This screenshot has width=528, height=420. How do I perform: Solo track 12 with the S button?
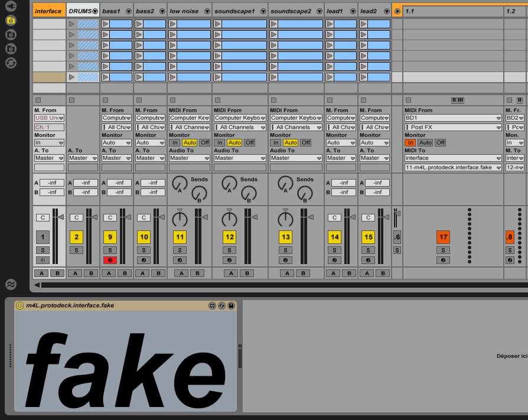(230, 250)
